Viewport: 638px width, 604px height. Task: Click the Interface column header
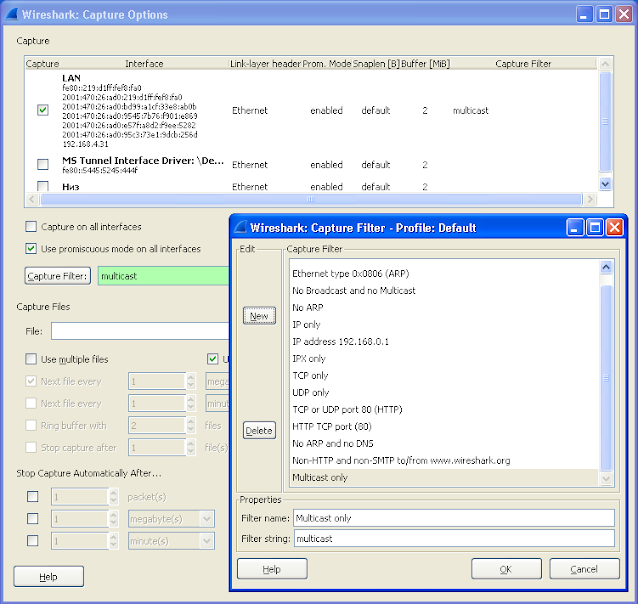click(144, 63)
